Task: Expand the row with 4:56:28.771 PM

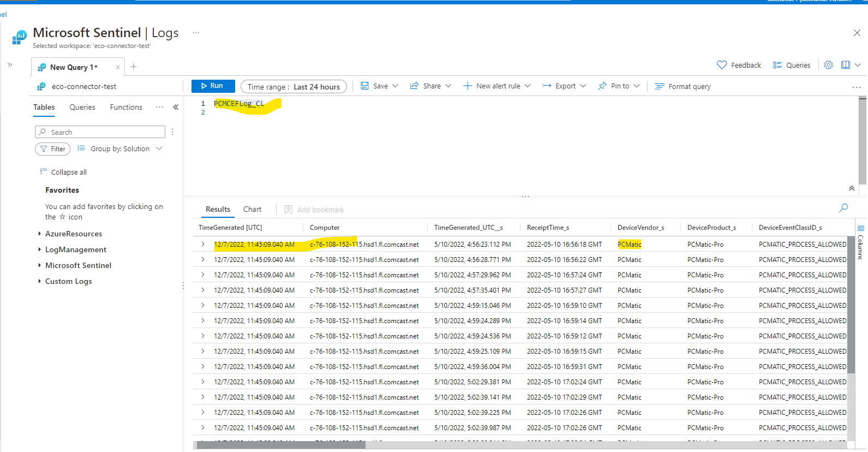Action: point(203,259)
